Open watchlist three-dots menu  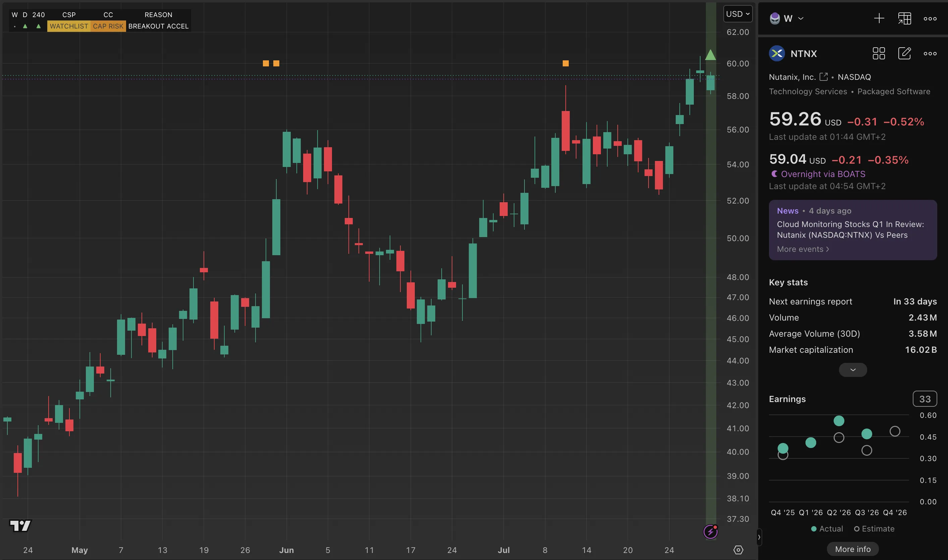930,18
